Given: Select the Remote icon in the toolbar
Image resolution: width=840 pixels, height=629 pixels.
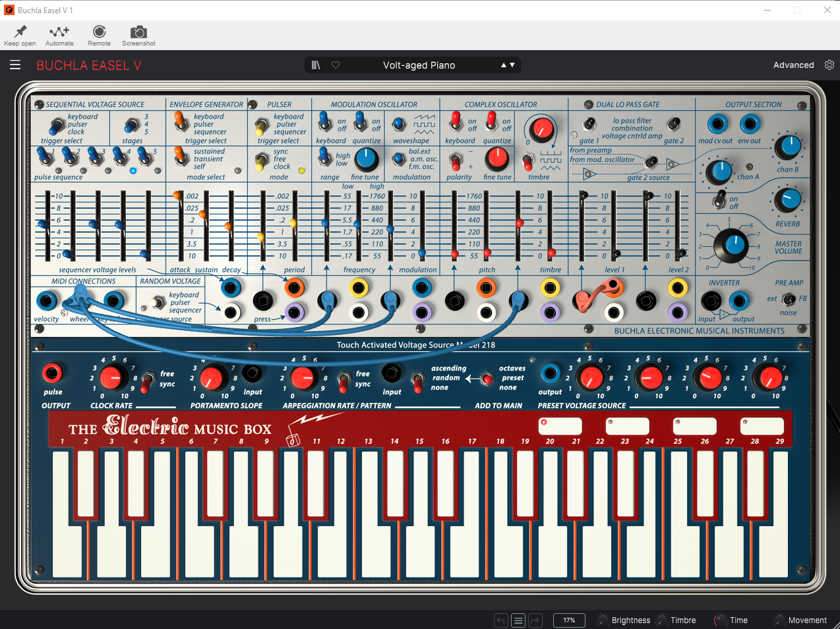Looking at the screenshot, I should coord(99,33).
